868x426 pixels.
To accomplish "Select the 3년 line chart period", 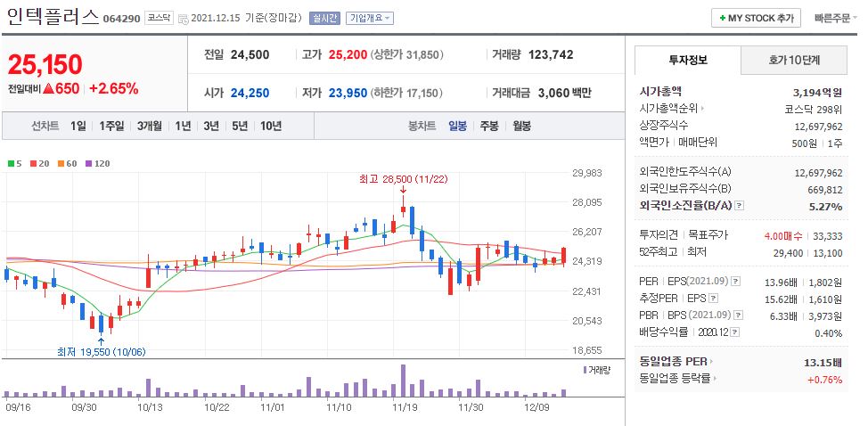I will [x=211, y=127].
